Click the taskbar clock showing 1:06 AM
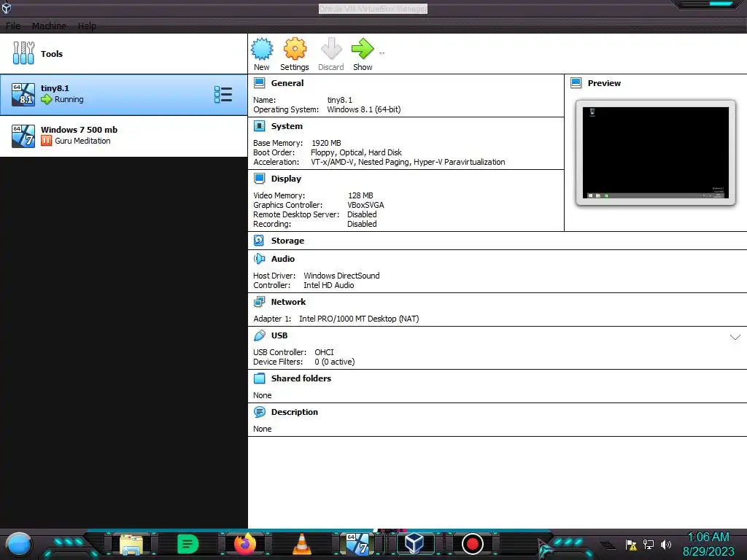Screen dimensions: 747x560 tap(708, 537)
